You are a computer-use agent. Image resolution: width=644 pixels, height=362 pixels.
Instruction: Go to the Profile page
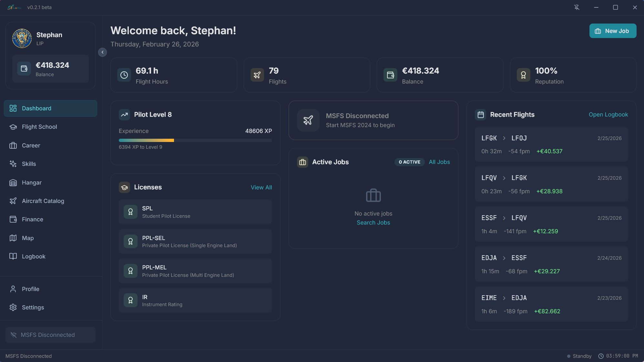tap(30, 289)
